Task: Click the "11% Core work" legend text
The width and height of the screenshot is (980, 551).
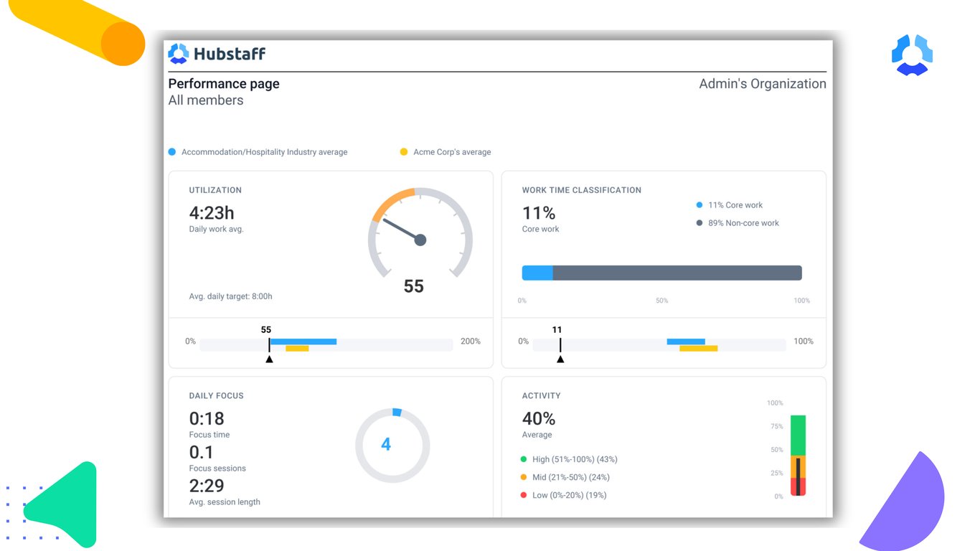Action: [735, 205]
